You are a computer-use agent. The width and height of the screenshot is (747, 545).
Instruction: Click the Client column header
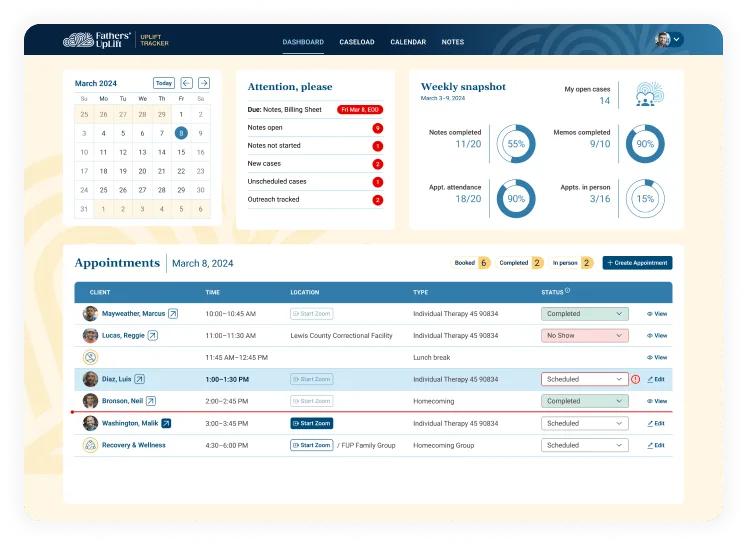(100, 292)
